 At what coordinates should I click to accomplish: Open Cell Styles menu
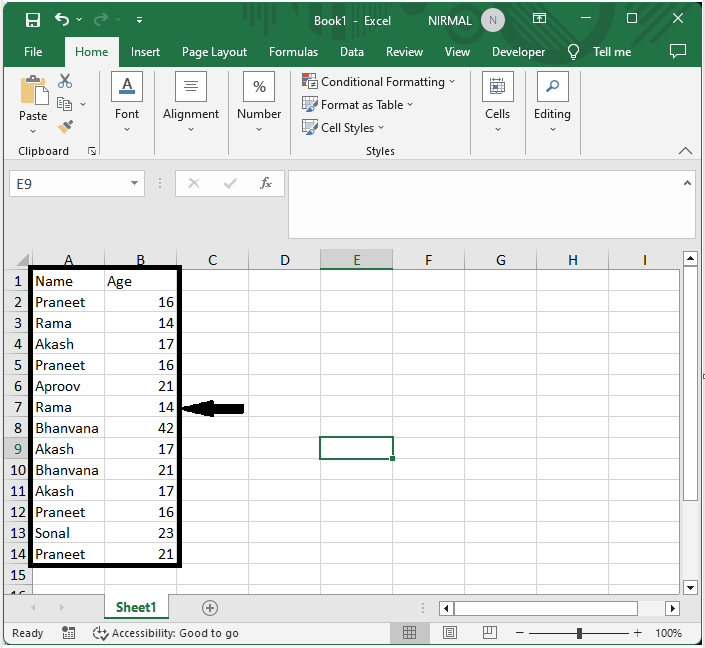343,128
